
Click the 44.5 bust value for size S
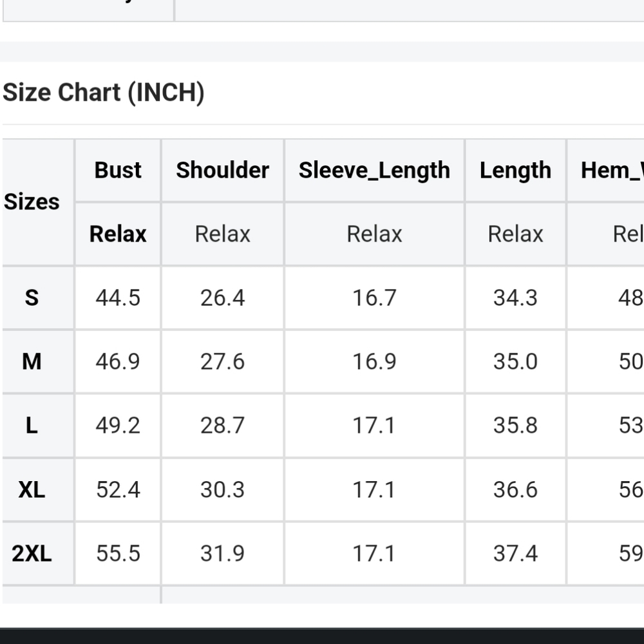tap(118, 298)
